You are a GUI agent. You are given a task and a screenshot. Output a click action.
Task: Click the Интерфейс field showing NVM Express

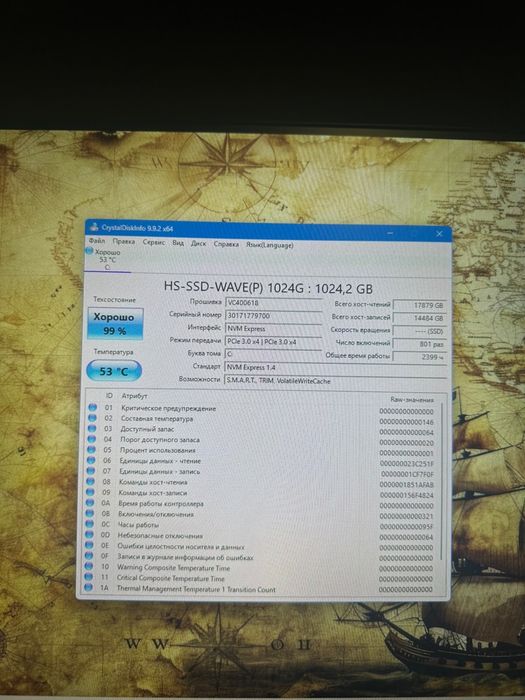274,329
